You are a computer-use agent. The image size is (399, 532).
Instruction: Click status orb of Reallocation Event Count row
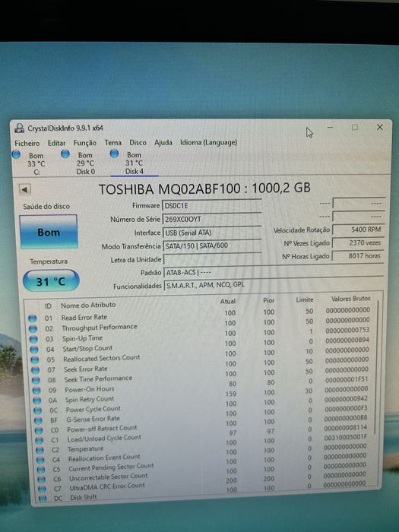click(40, 460)
